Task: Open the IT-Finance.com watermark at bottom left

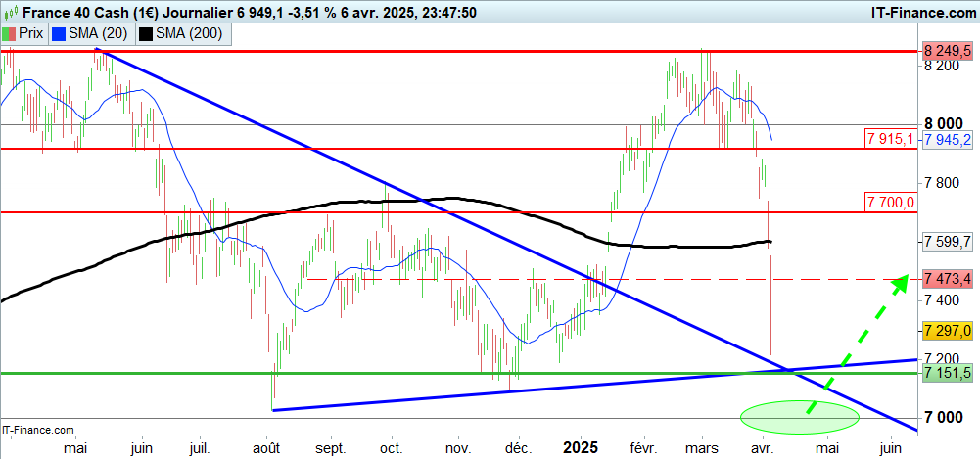Action: tap(39, 430)
